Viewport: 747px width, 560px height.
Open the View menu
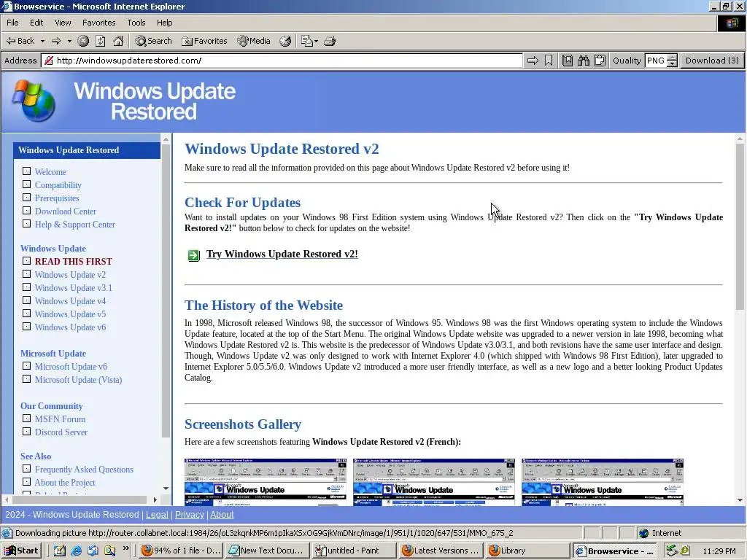point(63,23)
